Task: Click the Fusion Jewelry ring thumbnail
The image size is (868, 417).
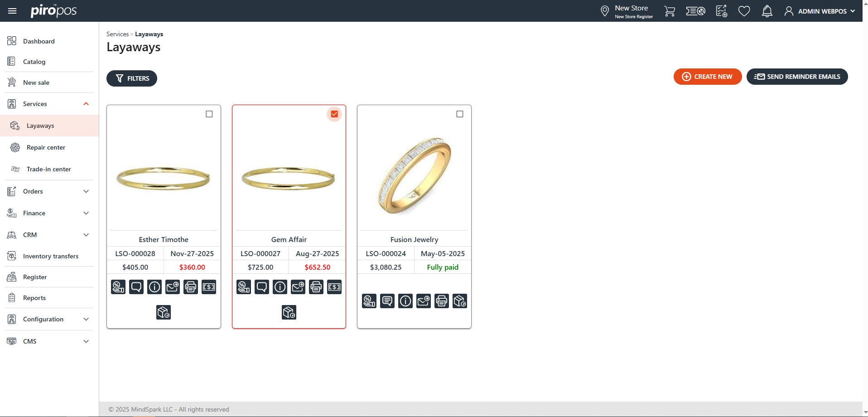Action: click(x=414, y=176)
